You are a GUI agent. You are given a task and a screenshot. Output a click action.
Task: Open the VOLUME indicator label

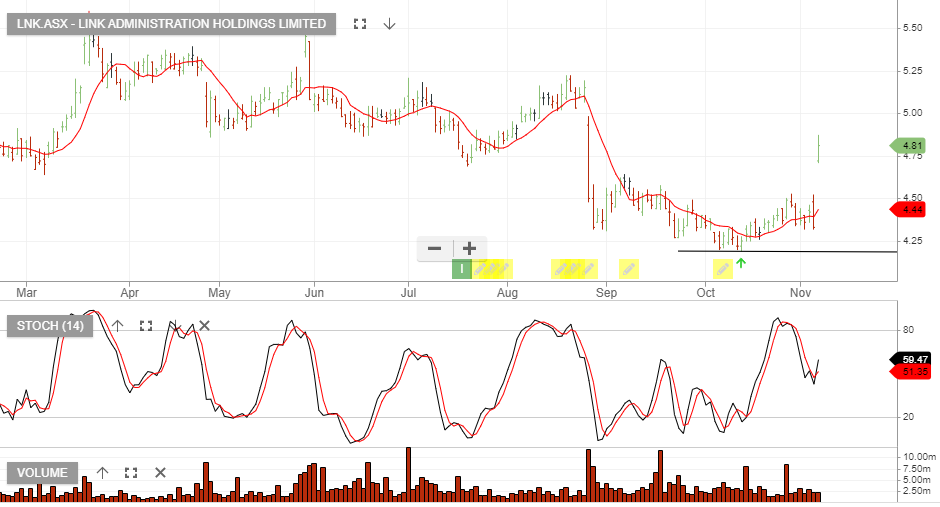(x=42, y=473)
